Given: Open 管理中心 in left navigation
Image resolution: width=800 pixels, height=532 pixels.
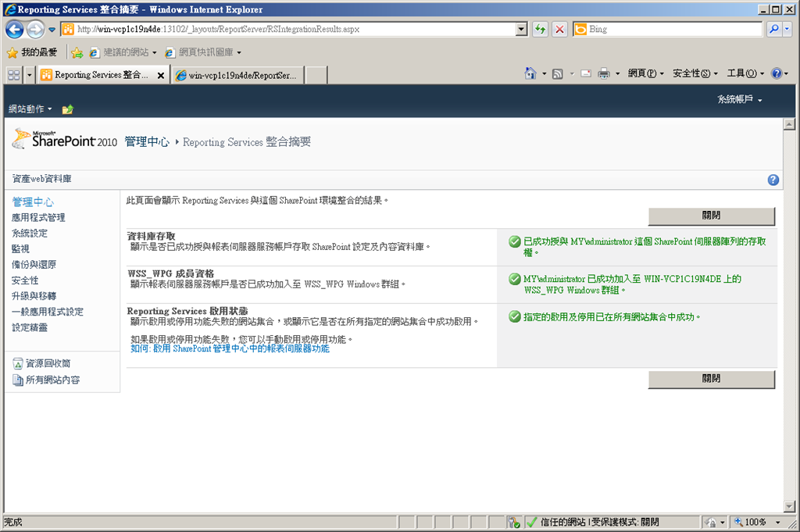Looking at the screenshot, I should pos(33,202).
